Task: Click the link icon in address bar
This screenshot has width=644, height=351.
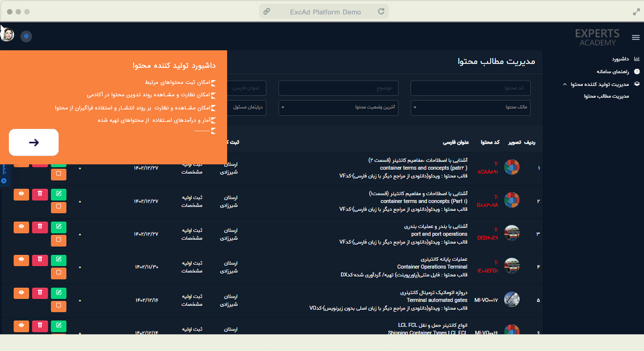Action: click(x=266, y=12)
